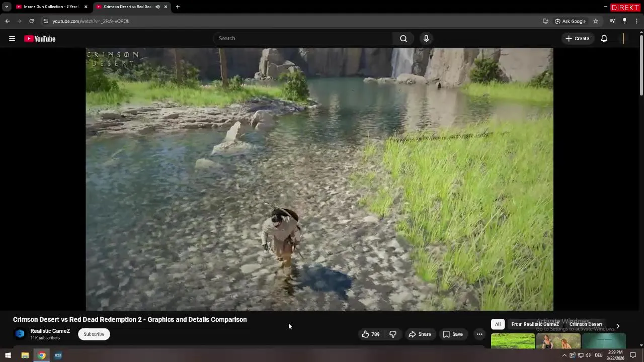Open the network icon in the system tray
This screenshot has height=362, width=644.
pos(580,355)
